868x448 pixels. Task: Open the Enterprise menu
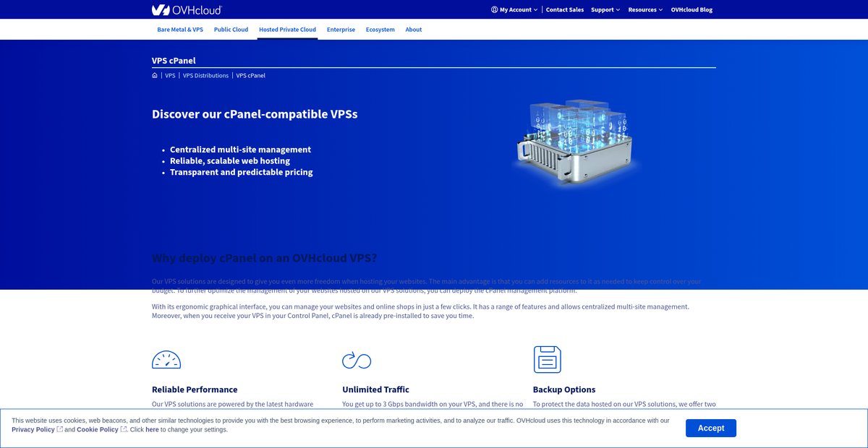coord(341,30)
